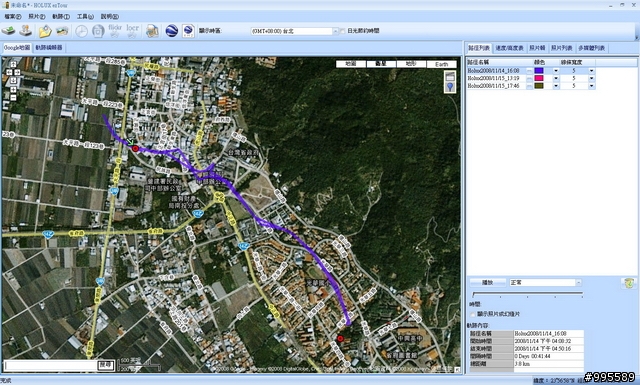
Task: Click the color column header in route list
Action: coord(546,62)
